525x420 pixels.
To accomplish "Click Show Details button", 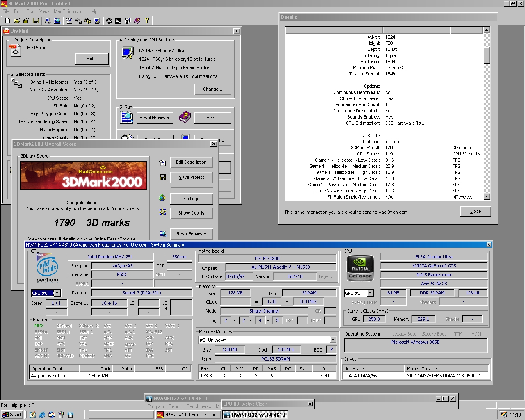I will tap(192, 213).
